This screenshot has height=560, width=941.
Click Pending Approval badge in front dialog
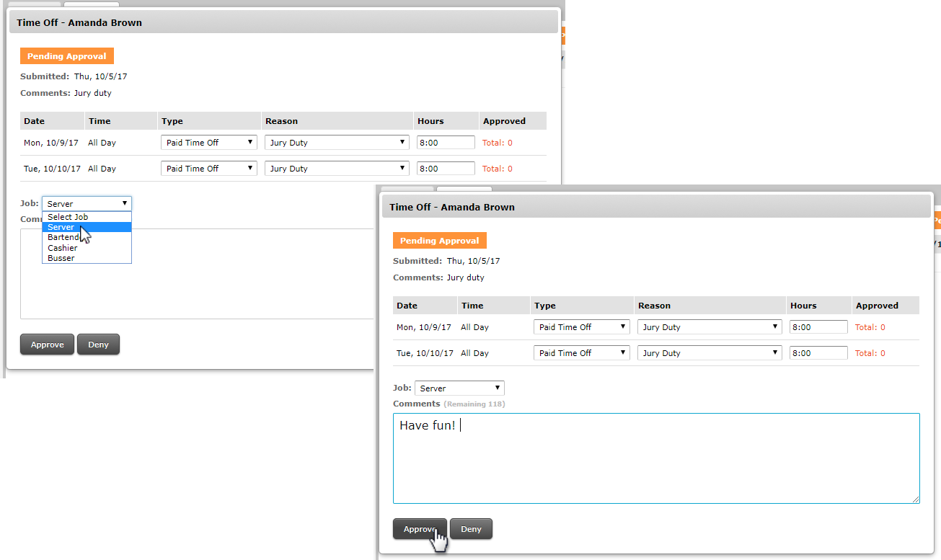(x=440, y=241)
